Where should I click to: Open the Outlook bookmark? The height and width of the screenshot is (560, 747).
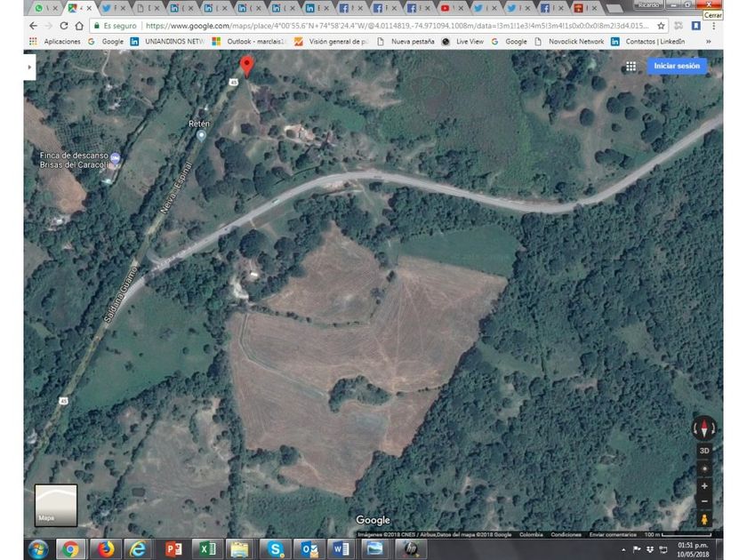coord(249,42)
